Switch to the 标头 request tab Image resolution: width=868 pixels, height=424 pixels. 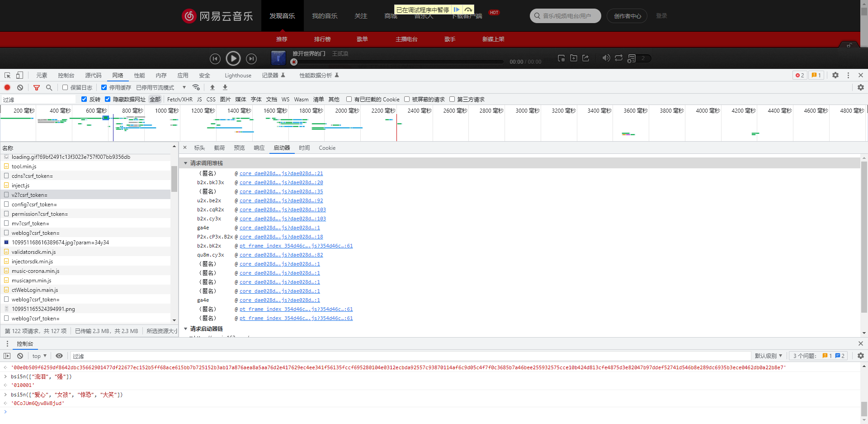tap(199, 148)
